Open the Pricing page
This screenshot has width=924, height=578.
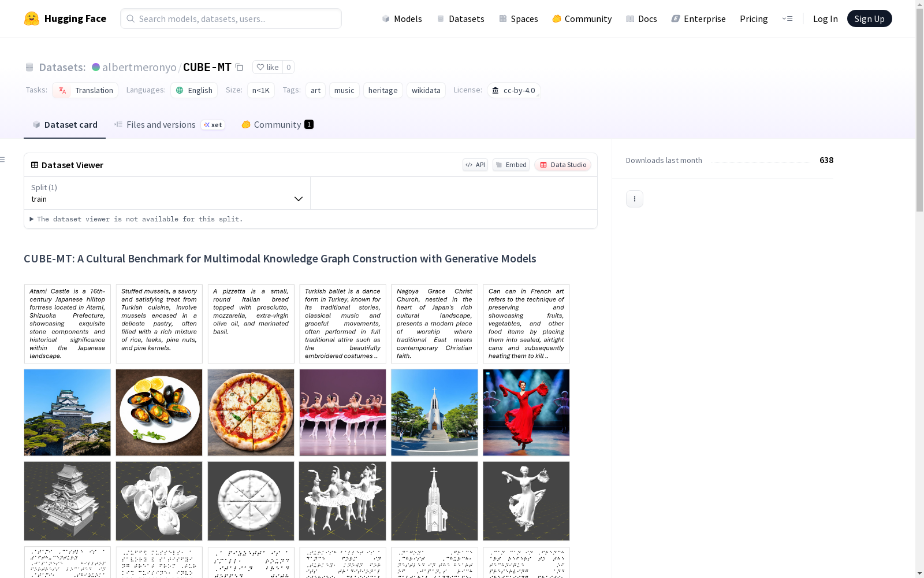click(x=754, y=18)
